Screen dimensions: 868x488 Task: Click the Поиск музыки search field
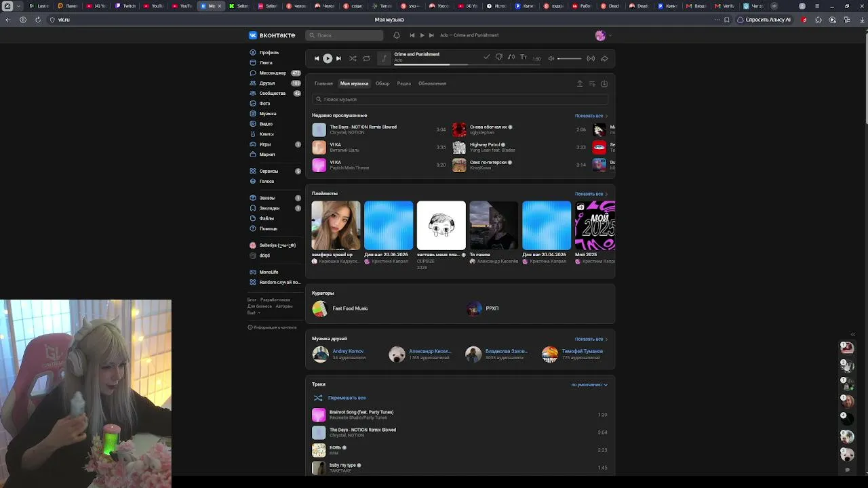click(x=460, y=99)
